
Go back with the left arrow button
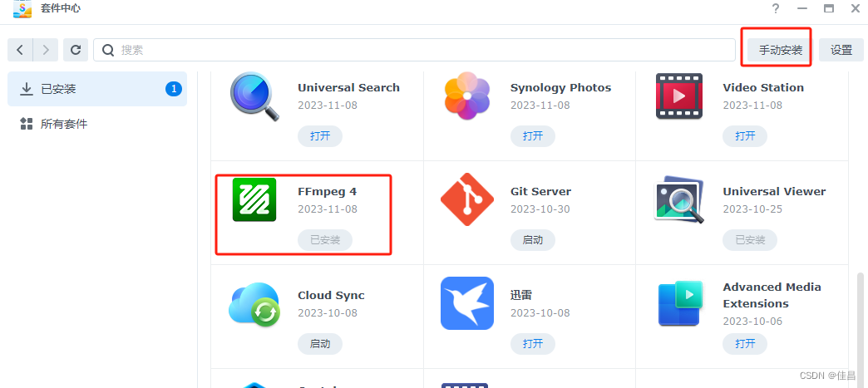coord(20,50)
